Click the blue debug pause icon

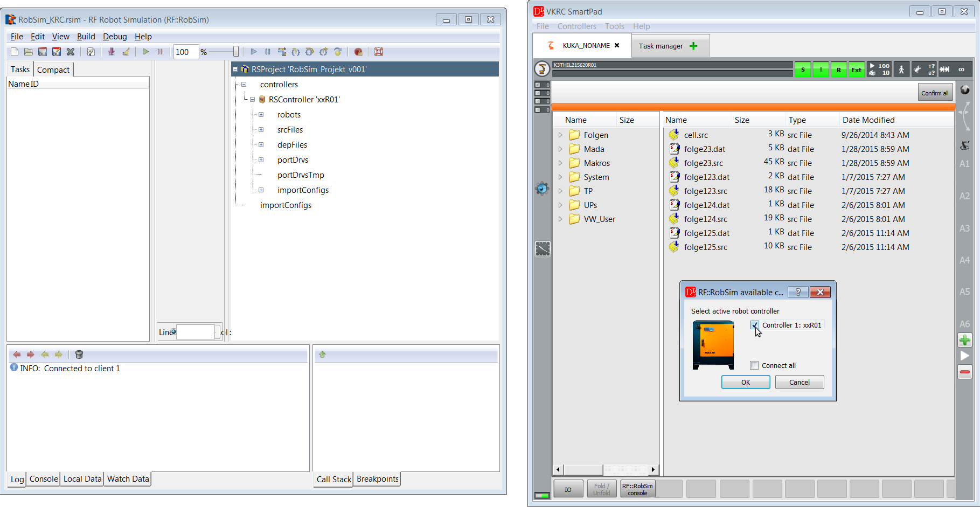click(268, 52)
